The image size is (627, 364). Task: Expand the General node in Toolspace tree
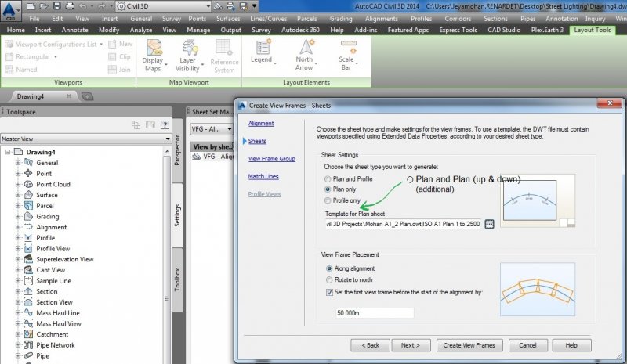pos(17,163)
